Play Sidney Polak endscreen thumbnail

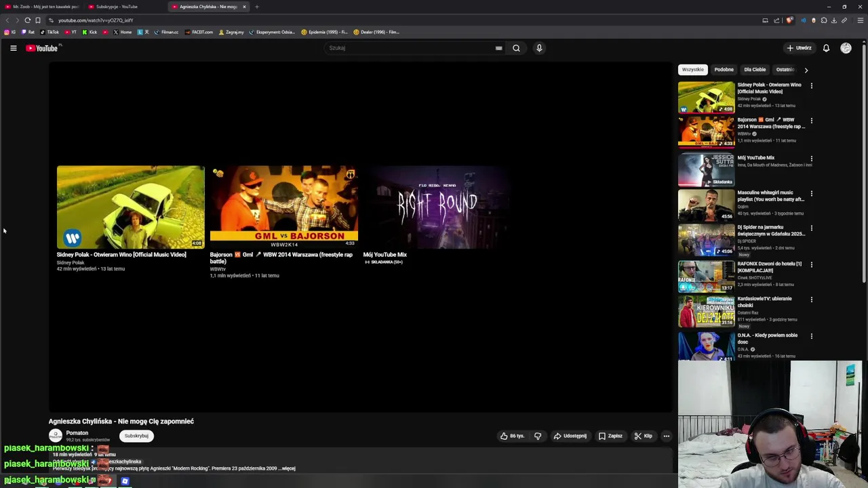coord(130,207)
